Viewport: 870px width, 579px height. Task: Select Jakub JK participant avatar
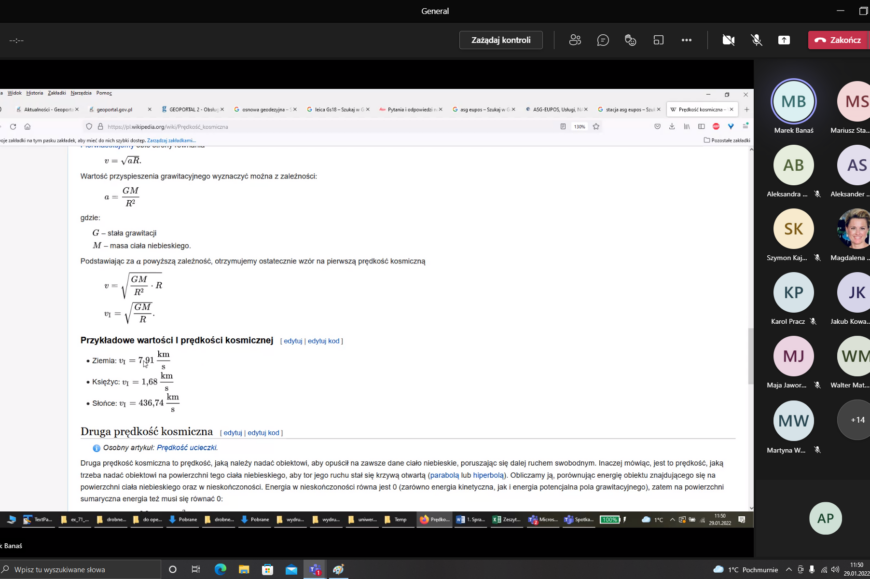(855, 293)
